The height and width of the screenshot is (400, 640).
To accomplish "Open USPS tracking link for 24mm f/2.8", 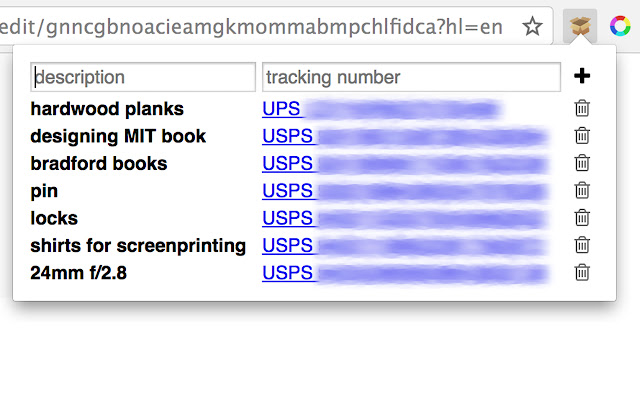I will point(405,273).
